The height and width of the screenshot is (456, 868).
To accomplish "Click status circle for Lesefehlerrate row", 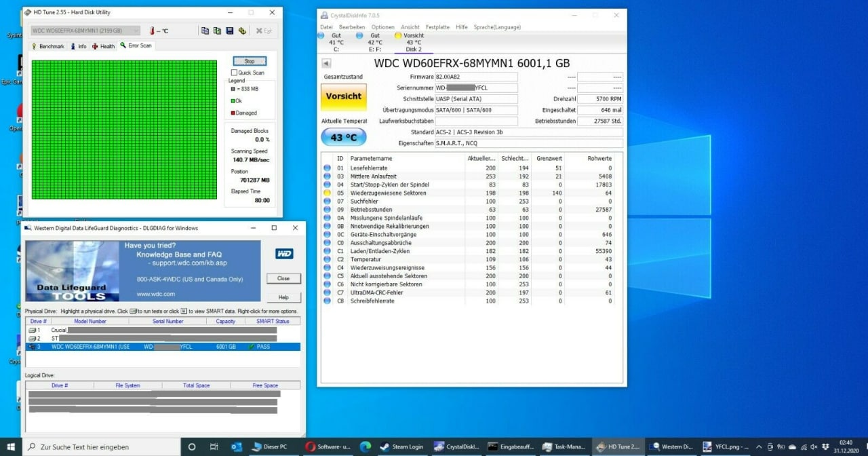I will tap(327, 168).
